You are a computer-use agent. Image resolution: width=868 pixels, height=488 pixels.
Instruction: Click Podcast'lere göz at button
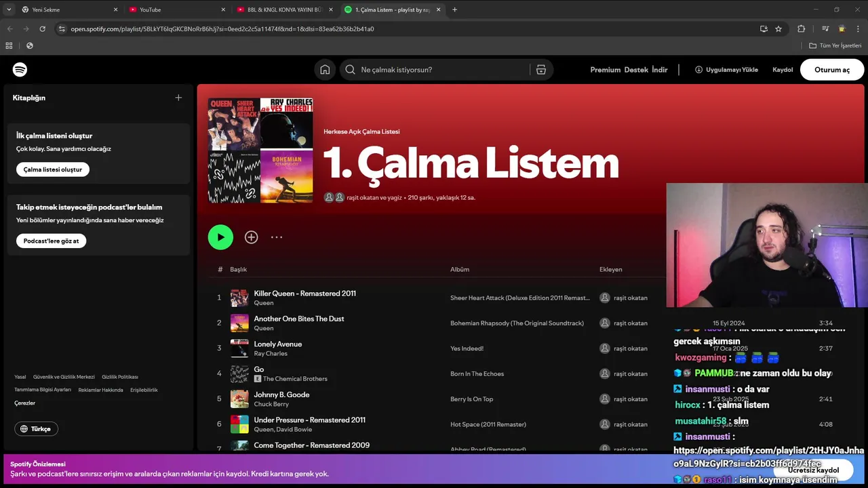click(x=51, y=241)
